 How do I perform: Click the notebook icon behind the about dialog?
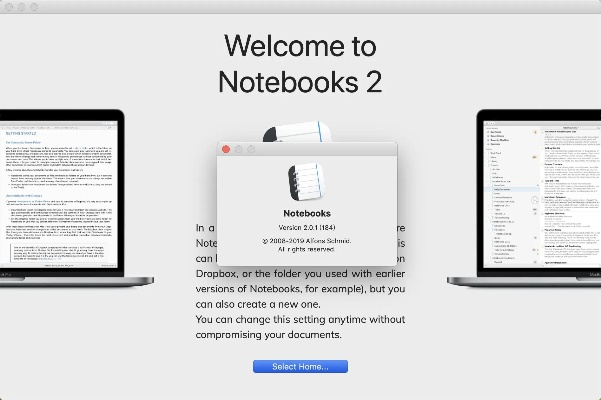[297, 131]
